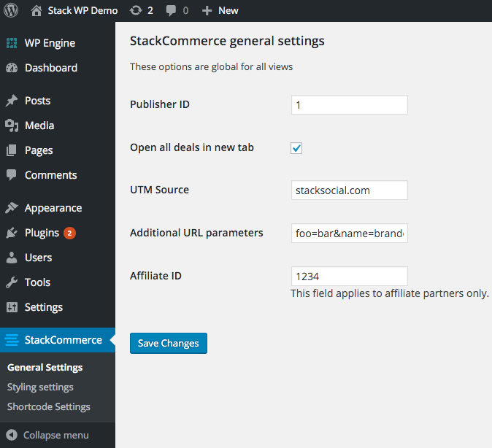Click the home icon beside Stack WP Demo
This screenshot has width=492, height=448.
(x=36, y=10)
